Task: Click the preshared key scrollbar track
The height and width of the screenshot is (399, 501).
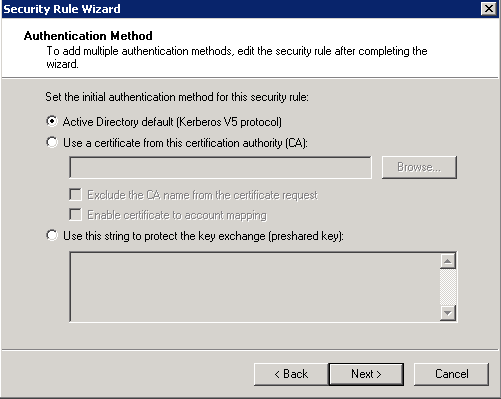Action: 448,287
